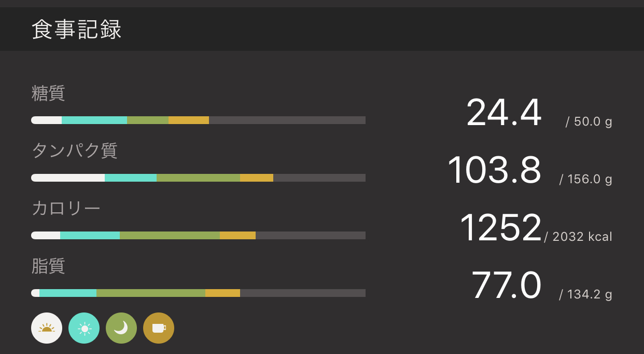Open the カロリー label
Image resolution: width=644 pixels, height=354 pixels.
[x=66, y=208]
